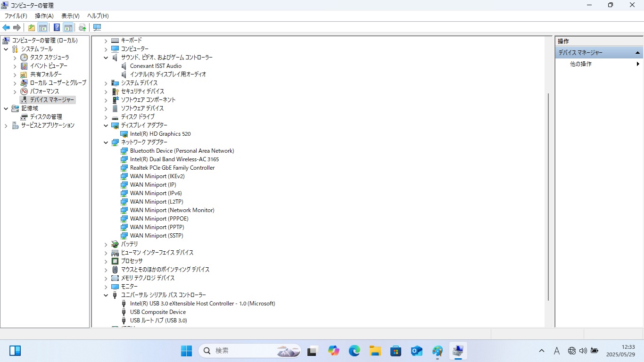The width and height of the screenshot is (644, 362).
Task: Collapse サウンド、ビデオ、およびゲーム コントローラー category
Action: (106, 58)
